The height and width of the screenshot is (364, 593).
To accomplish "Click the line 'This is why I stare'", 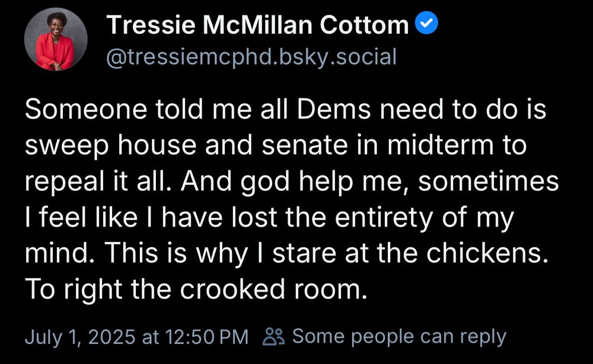I will coord(291,254).
